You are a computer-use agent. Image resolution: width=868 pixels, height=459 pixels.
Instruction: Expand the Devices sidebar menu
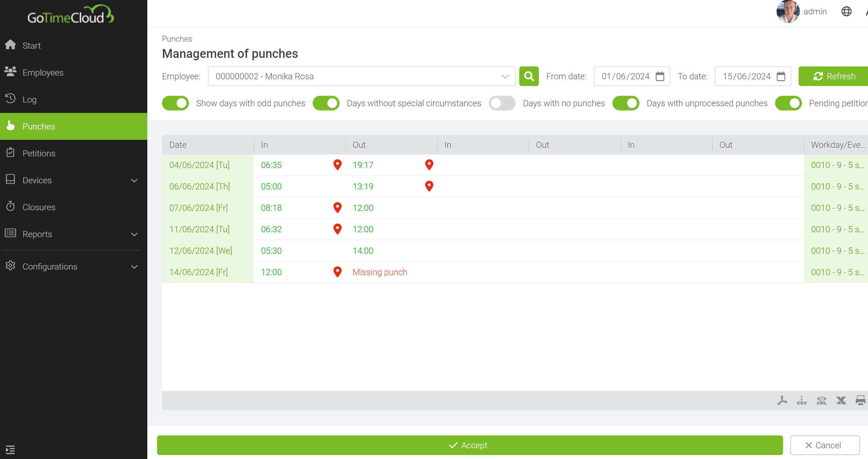(x=73, y=180)
